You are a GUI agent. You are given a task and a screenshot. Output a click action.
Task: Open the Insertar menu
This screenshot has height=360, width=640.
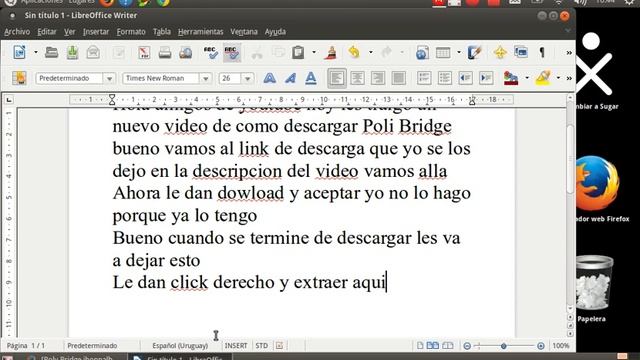[x=96, y=31]
